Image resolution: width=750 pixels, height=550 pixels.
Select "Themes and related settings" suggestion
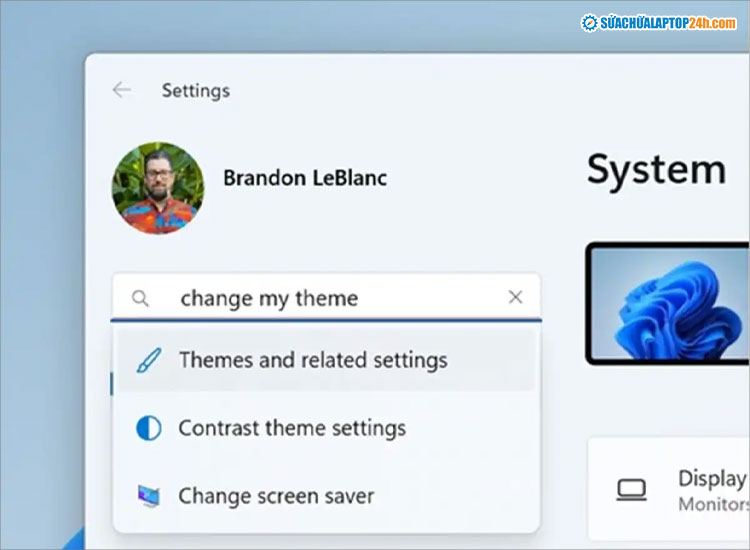312,361
